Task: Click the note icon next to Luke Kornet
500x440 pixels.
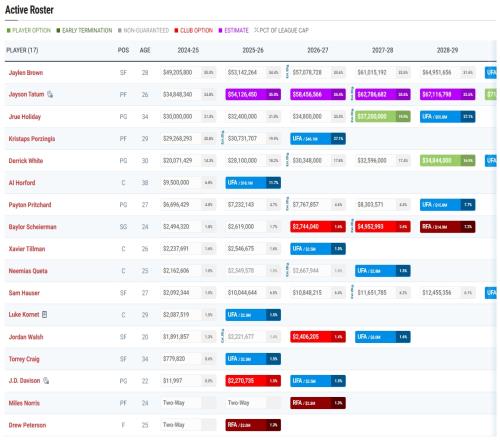Action: (44, 314)
